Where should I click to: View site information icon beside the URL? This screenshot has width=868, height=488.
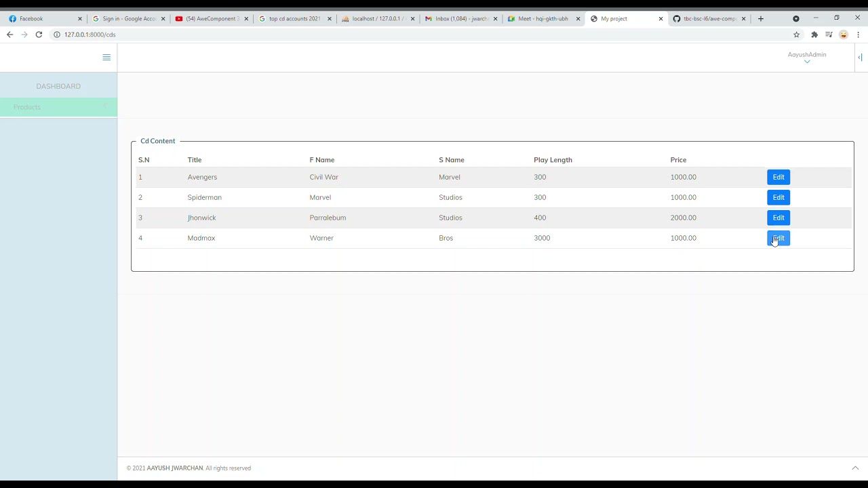(x=57, y=35)
